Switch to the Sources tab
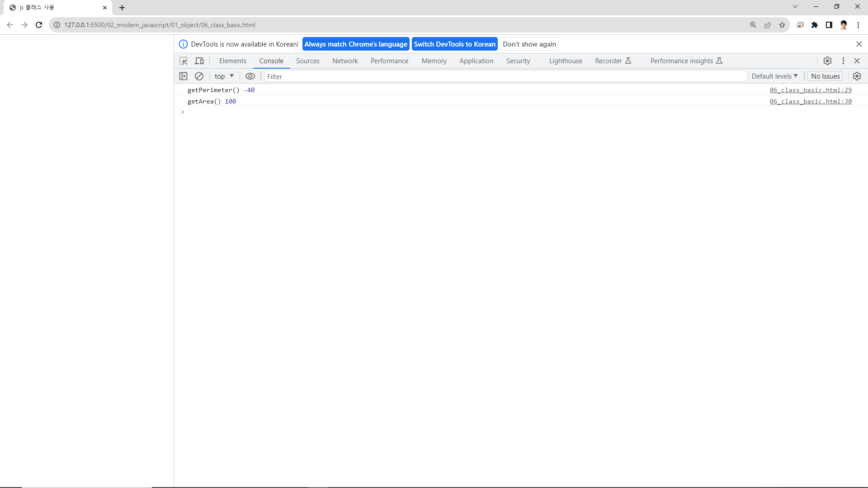The height and width of the screenshot is (488, 868). click(x=307, y=61)
